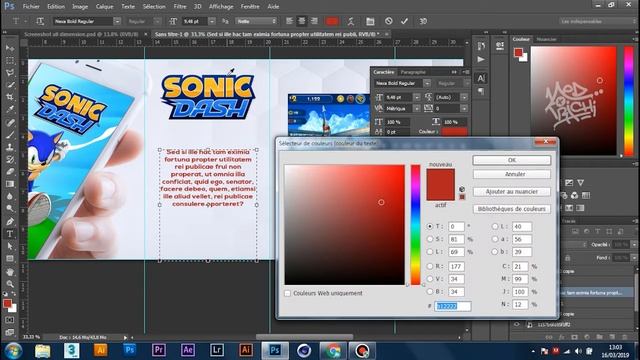Viewport: 640px width, 360px height.
Task: Select the V green radio button
Action: [429, 279]
